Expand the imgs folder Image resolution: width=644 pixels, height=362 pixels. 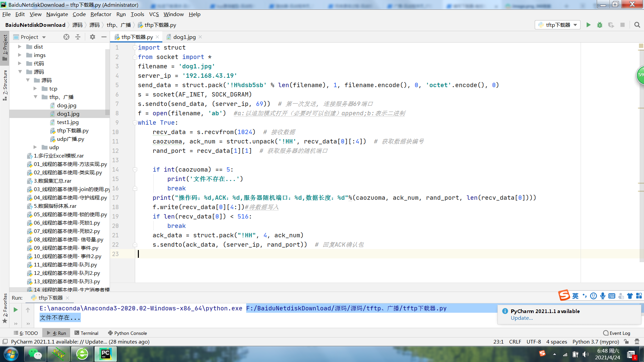[19, 55]
